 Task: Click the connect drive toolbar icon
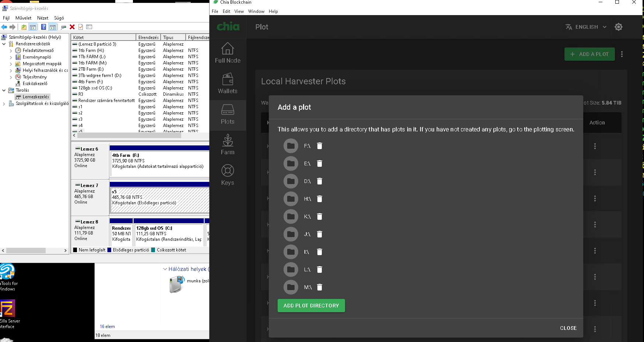pyautogui.click(x=63, y=27)
